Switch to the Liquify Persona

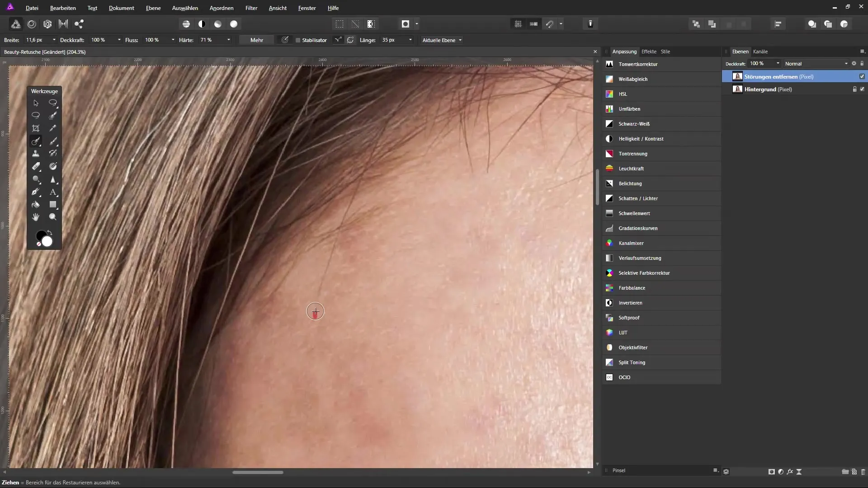click(32, 24)
